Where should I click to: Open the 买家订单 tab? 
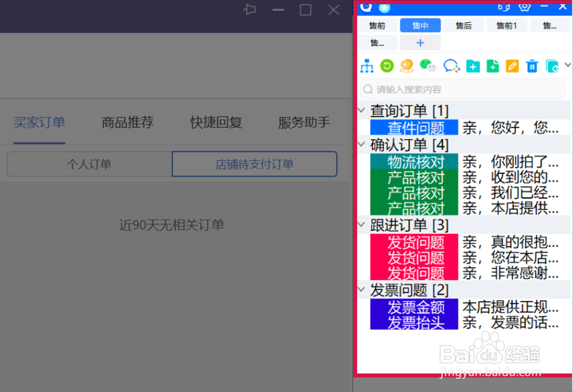coord(39,123)
